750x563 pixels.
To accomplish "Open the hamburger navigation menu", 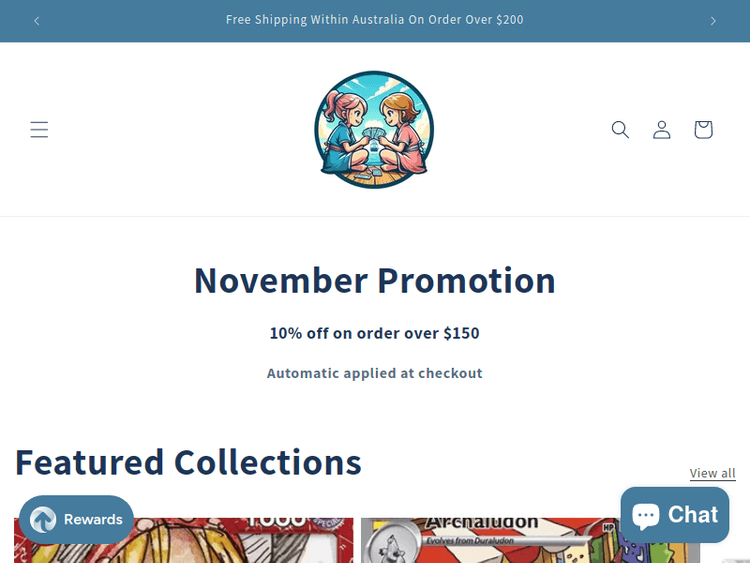I will tap(39, 130).
